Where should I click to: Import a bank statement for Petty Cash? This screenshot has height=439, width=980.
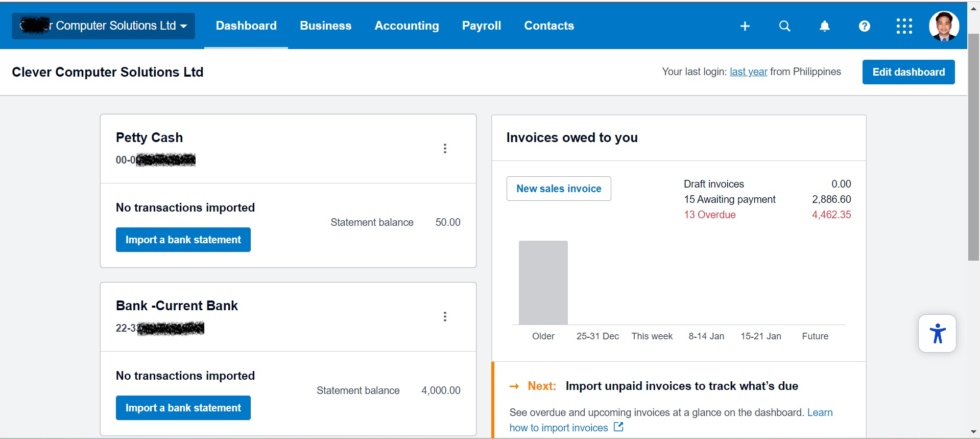[183, 240]
